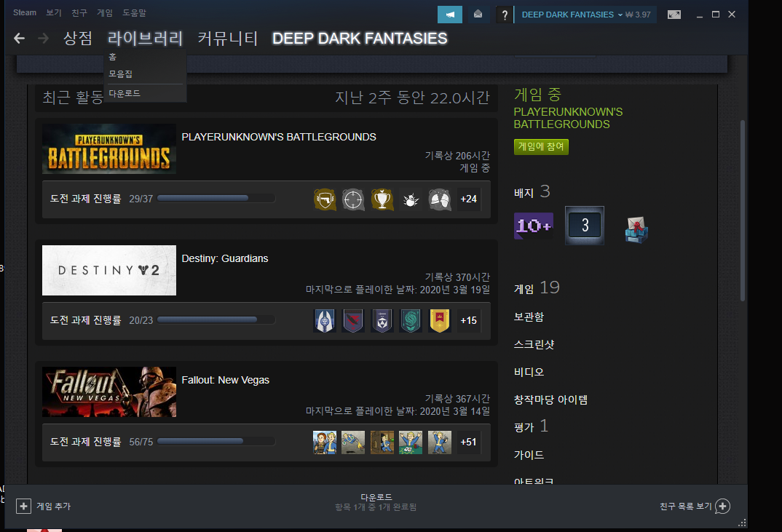Click the Destiny teal swirl emblem achievement

coord(411,321)
